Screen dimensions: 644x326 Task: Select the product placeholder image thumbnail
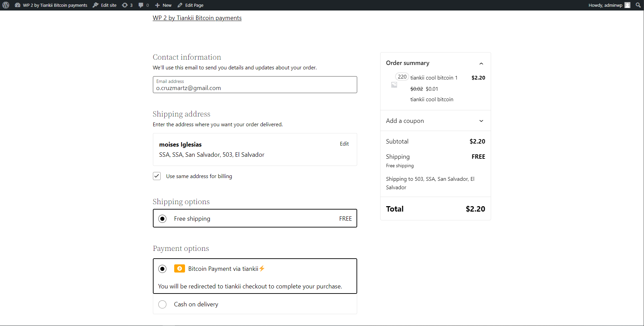[x=394, y=85]
